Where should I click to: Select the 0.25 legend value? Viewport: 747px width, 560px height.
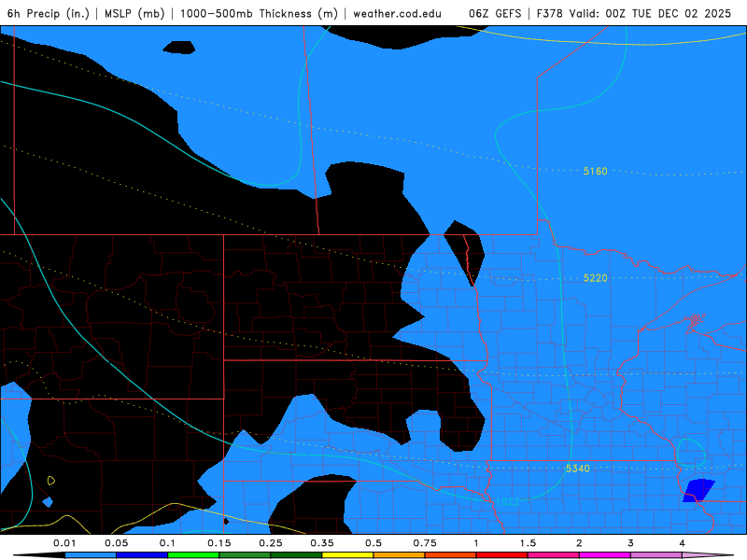(271, 543)
